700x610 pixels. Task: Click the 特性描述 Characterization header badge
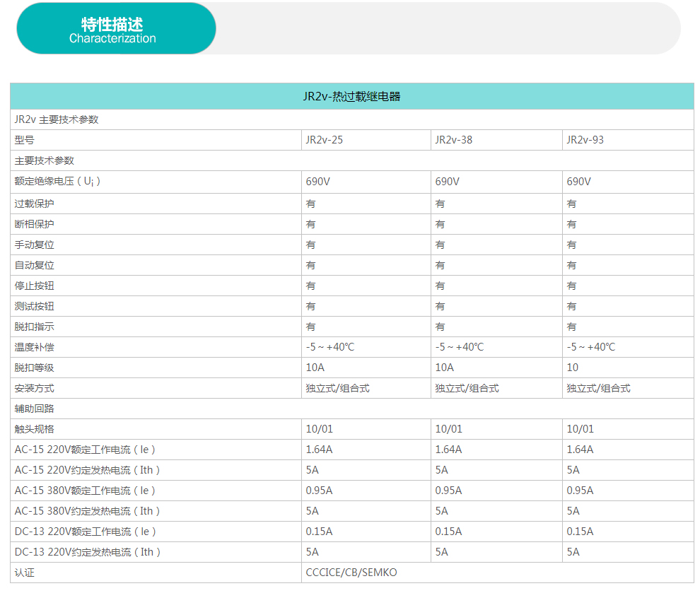click(x=116, y=28)
